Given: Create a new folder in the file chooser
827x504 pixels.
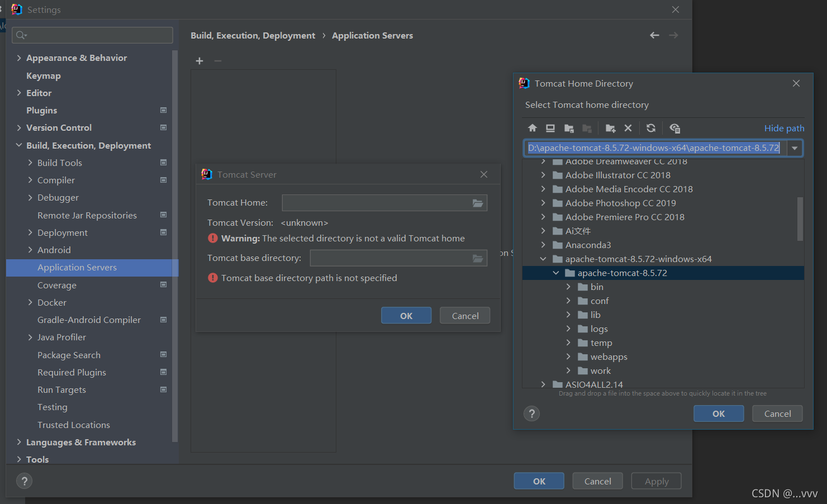Looking at the screenshot, I should pos(610,128).
